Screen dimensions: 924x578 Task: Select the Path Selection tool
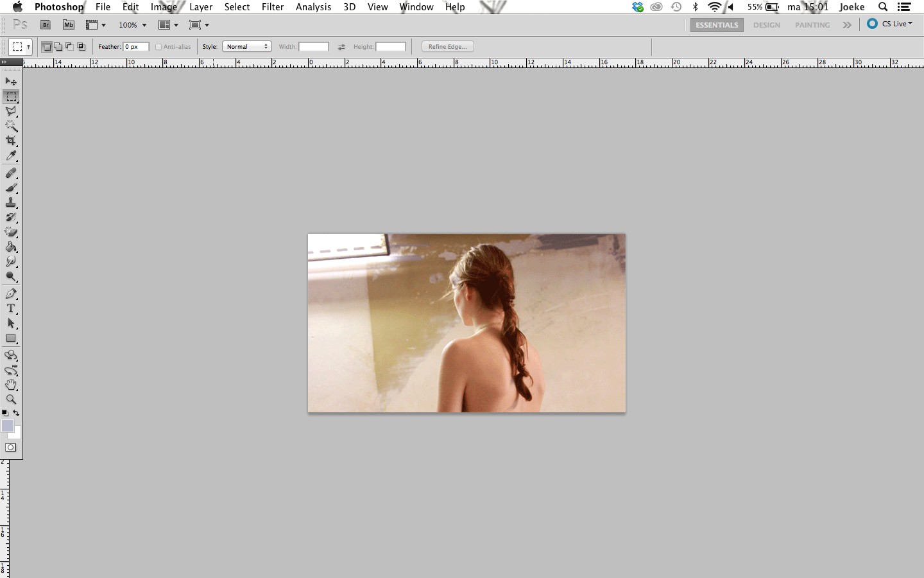pos(11,324)
